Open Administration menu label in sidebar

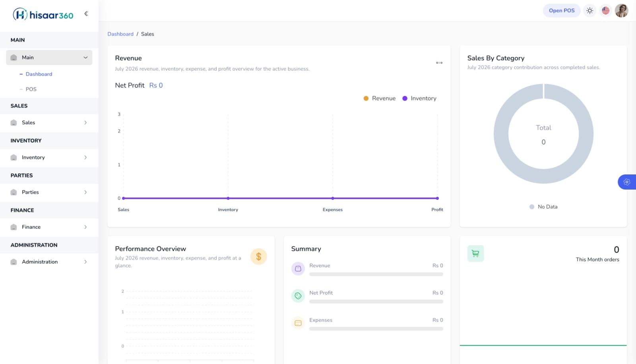tap(40, 262)
